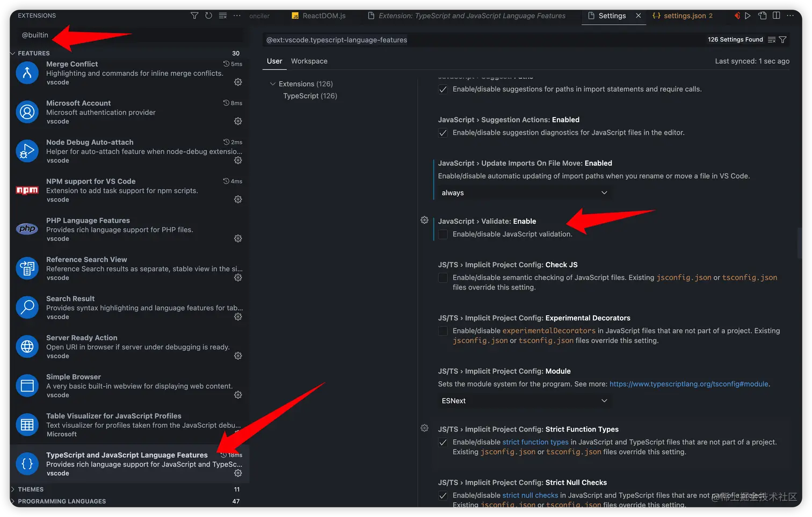Open PHP Language Features gear menu
The width and height of the screenshot is (812, 517).
coord(238,238)
